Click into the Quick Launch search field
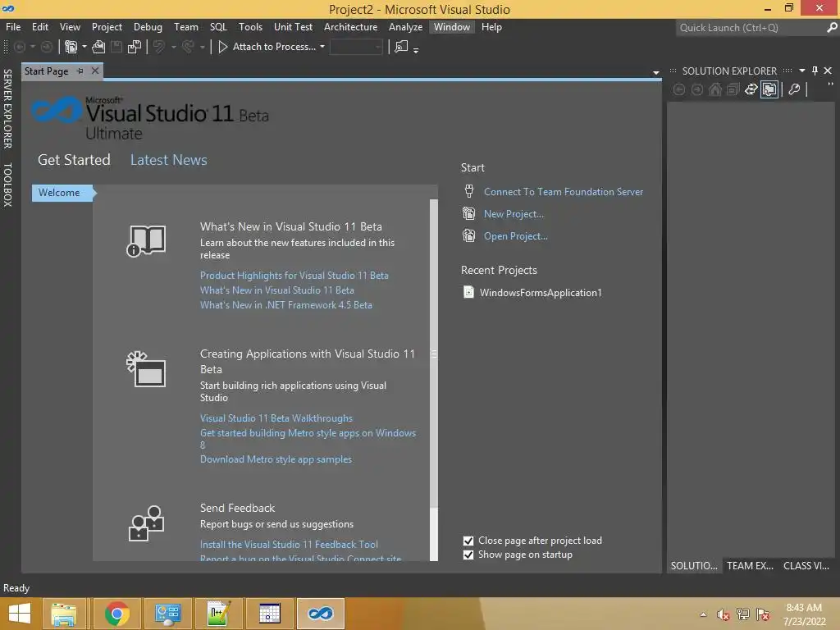The image size is (840, 630). pyautogui.click(x=750, y=27)
